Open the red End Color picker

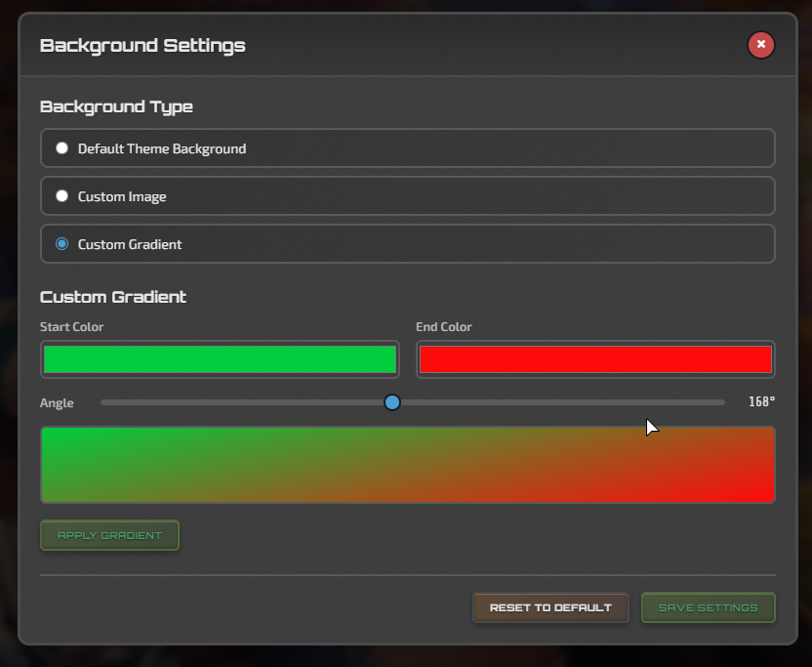click(595, 359)
